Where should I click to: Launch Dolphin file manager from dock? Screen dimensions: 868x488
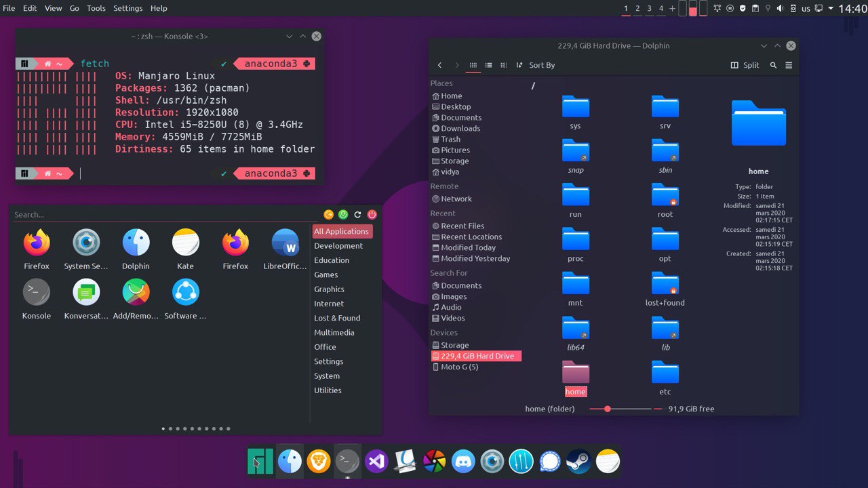(x=290, y=462)
